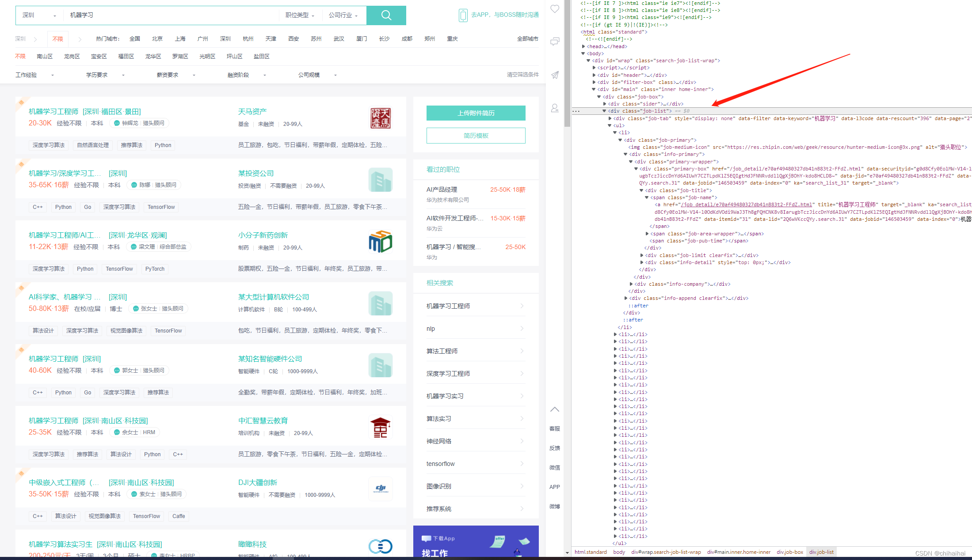The width and height of the screenshot is (972, 560).
Task: Open the 职位类型 dropdown
Action: click(300, 15)
